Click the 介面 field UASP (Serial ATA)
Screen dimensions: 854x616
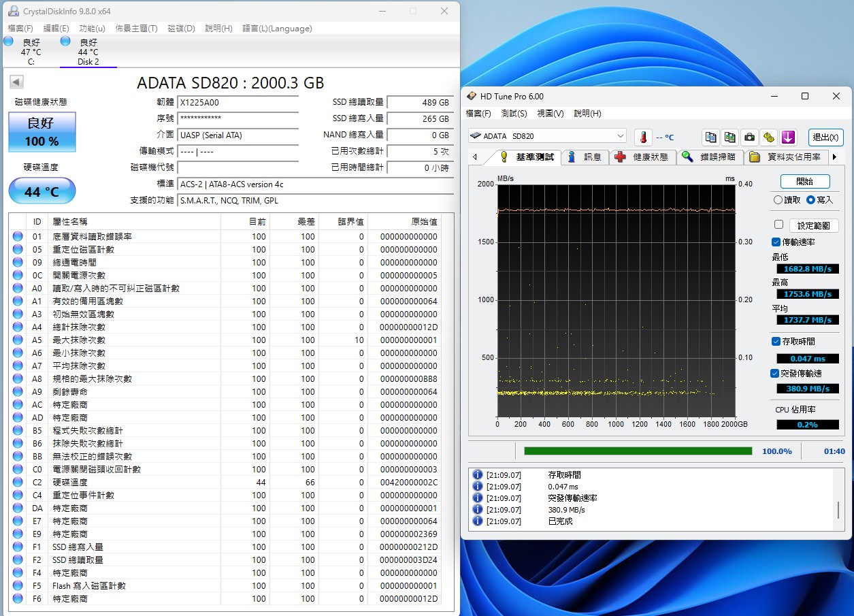pos(238,135)
